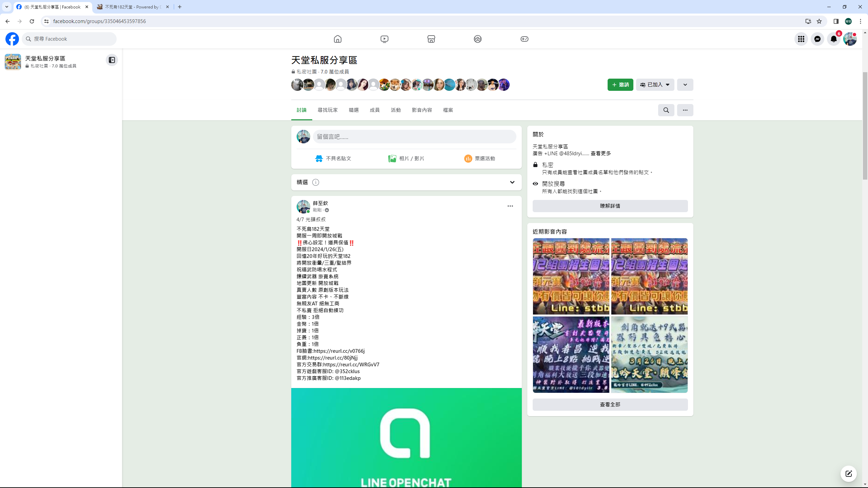Screen dimensions: 868x488
Task: Open bottom-right thumbnail with 劍角就送
Action: pyautogui.click(x=649, y=355)
